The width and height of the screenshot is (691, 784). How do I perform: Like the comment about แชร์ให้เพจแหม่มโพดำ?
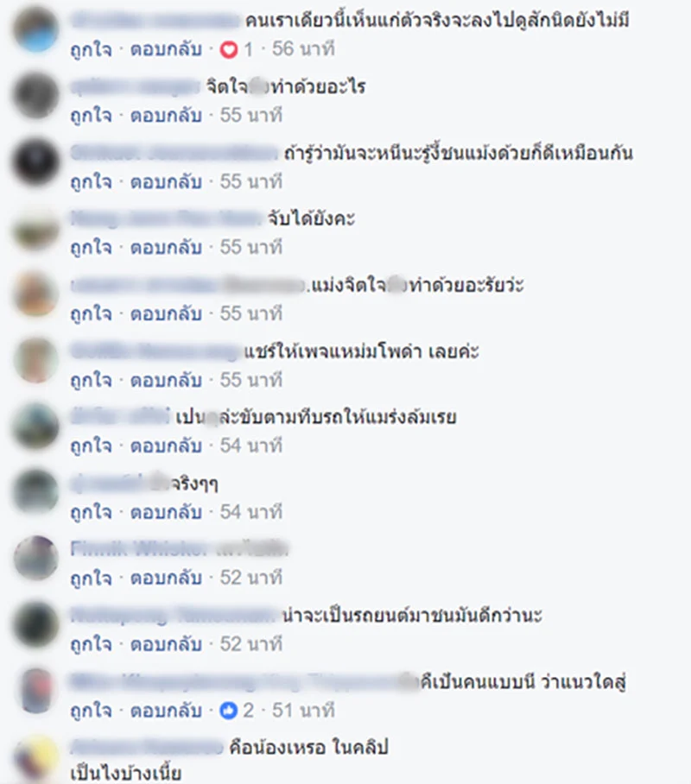click(91, 380)
